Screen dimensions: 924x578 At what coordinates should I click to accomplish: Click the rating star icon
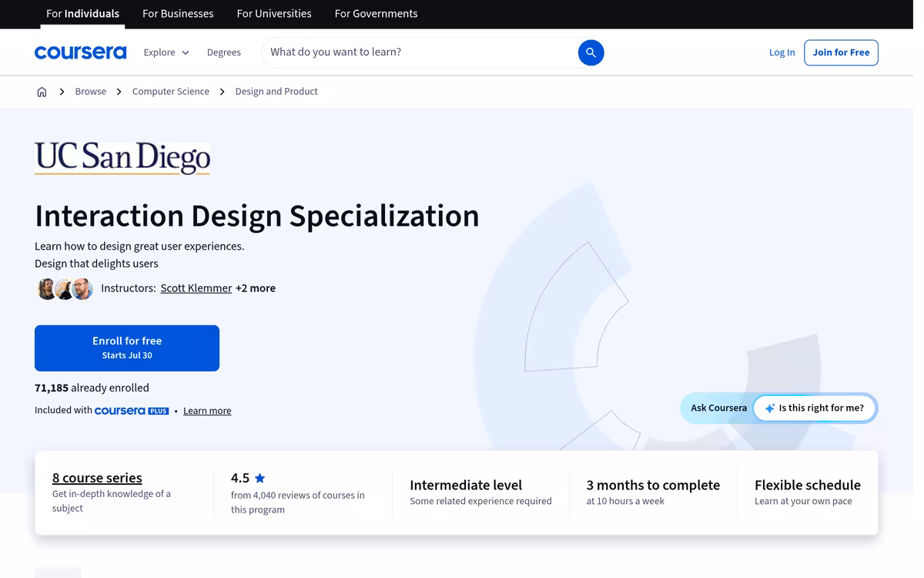point(260,478)
